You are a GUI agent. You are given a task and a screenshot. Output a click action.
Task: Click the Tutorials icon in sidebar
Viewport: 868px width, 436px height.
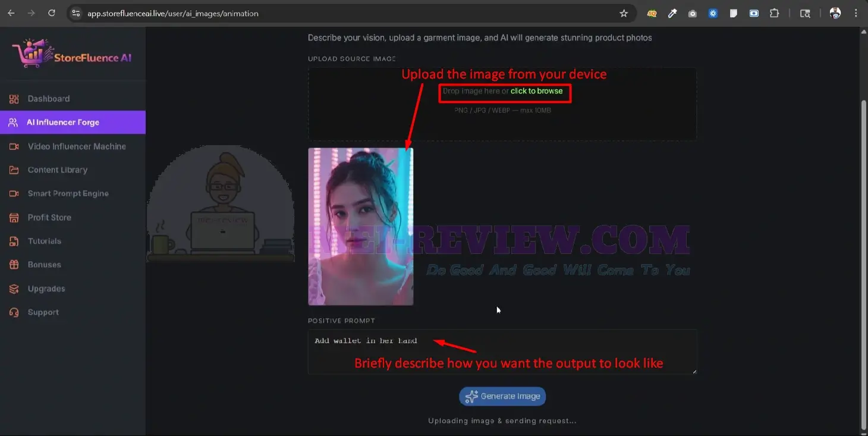pos(14,241)
